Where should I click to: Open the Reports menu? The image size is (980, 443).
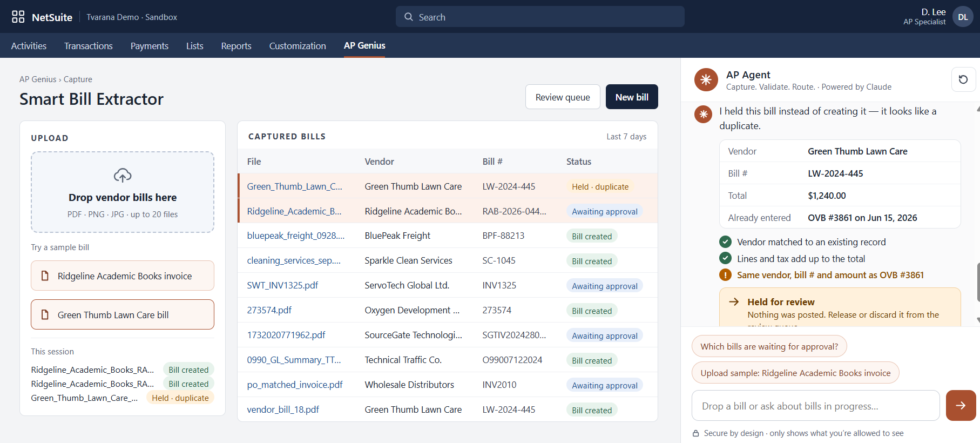pyautogui.click(x=236, y=46)
